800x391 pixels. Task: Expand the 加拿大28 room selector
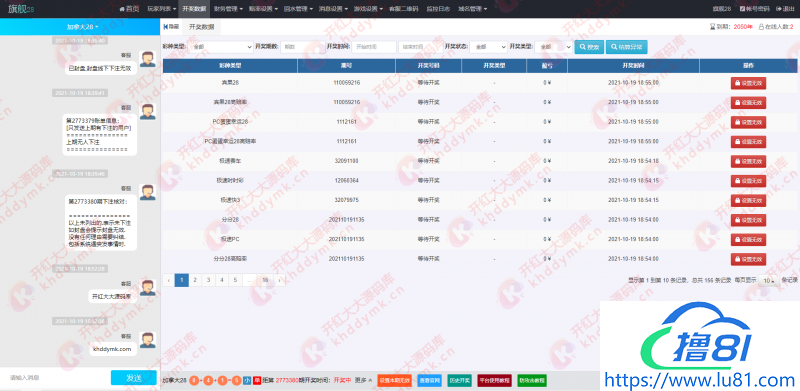point(82,27)
